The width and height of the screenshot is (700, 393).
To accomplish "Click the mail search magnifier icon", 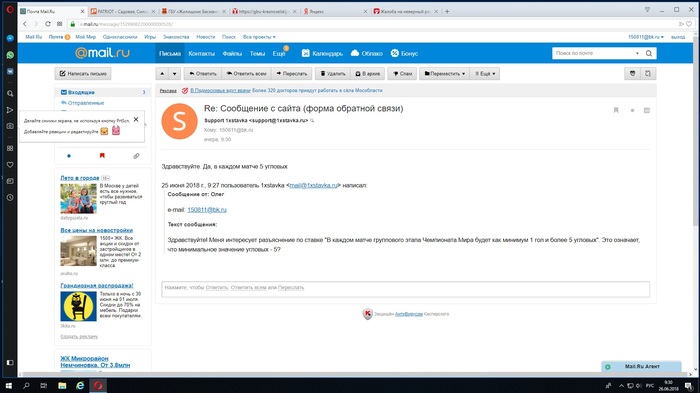I will tap(649, 53).
